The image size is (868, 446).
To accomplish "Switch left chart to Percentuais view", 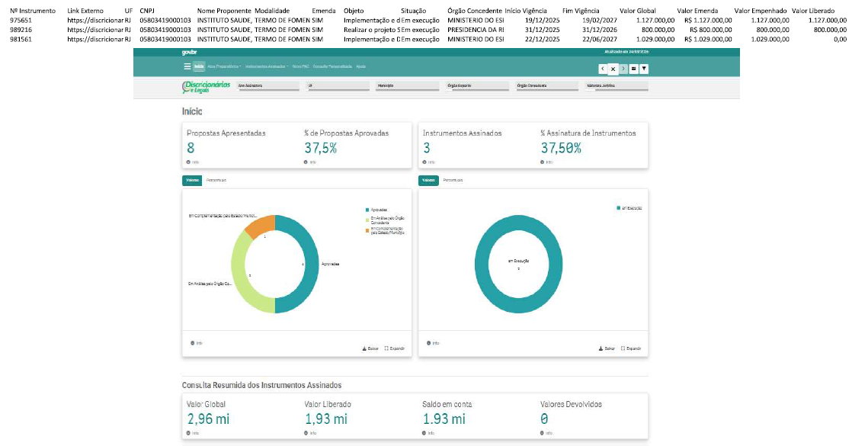I will (216, 180).
